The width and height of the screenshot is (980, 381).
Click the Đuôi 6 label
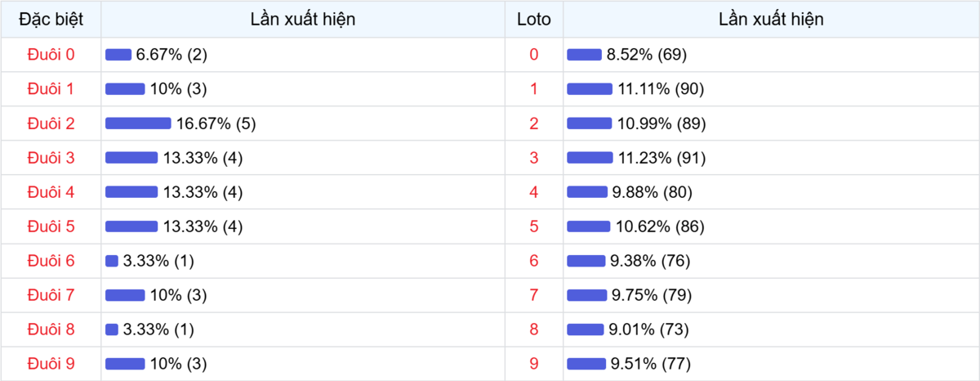coord(51,261)
